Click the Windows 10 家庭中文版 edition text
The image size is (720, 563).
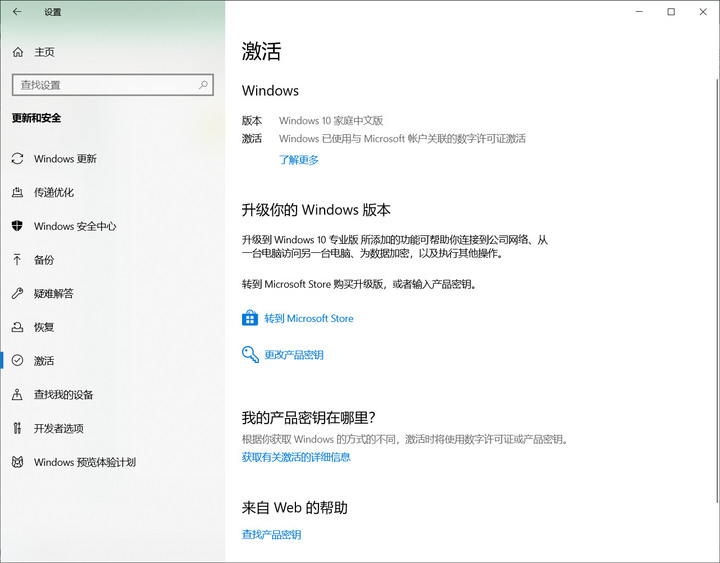pos(331,121)
